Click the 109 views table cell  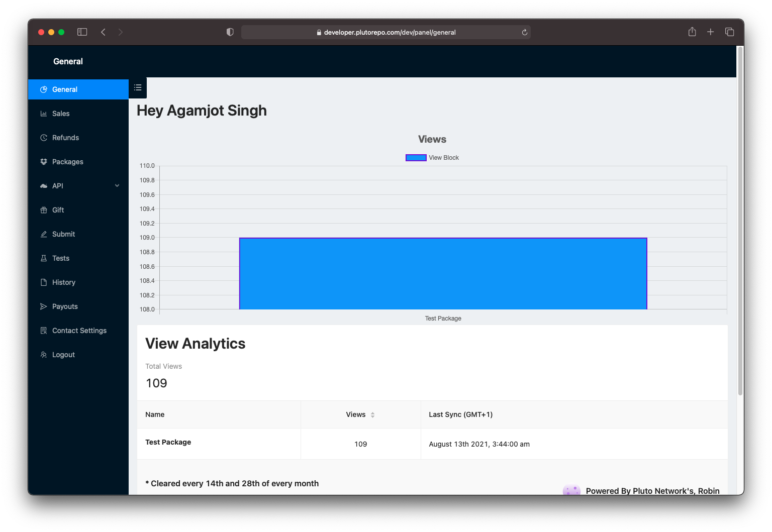[x=360, y=444]
